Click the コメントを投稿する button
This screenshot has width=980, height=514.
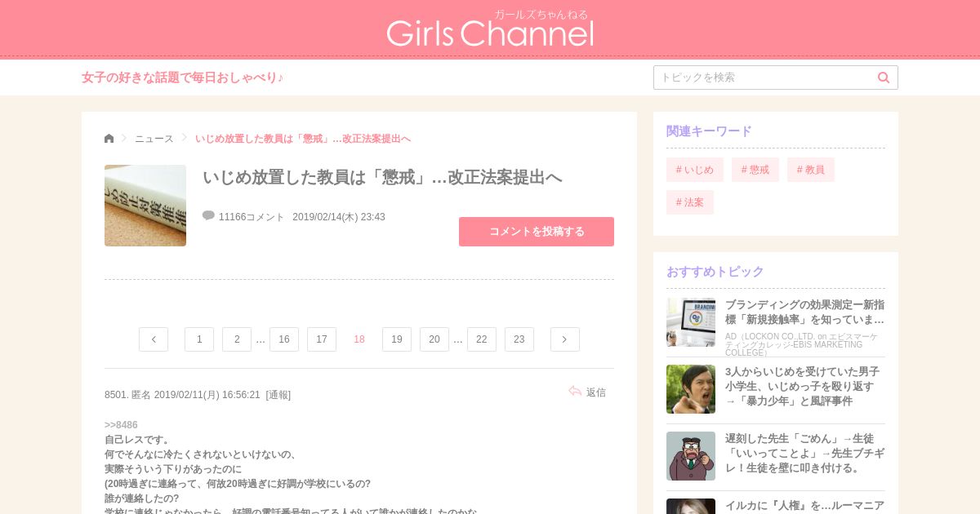pyautogui.click(x=537, y=232)
